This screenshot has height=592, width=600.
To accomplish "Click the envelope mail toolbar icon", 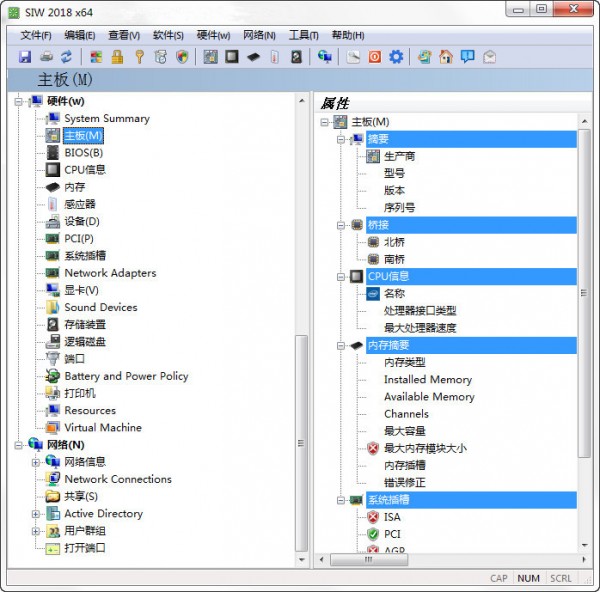I will point(489,57).
